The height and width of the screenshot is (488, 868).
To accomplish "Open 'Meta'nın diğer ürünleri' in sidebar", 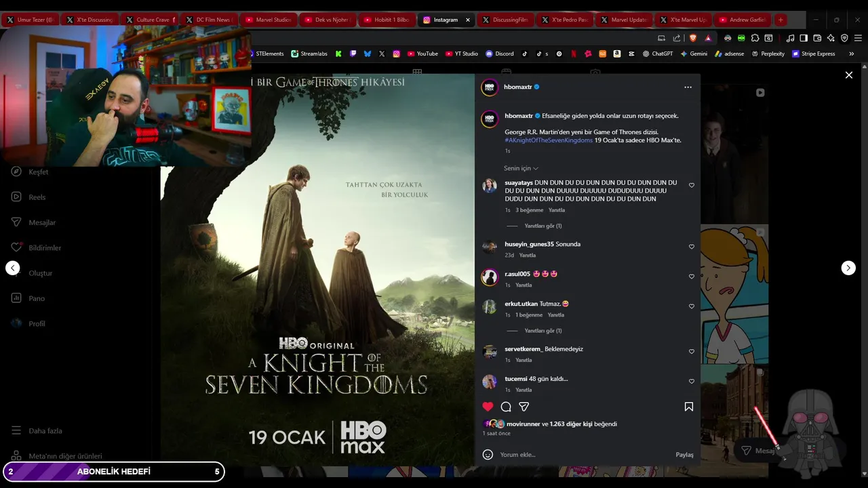I will click(56, 456).
